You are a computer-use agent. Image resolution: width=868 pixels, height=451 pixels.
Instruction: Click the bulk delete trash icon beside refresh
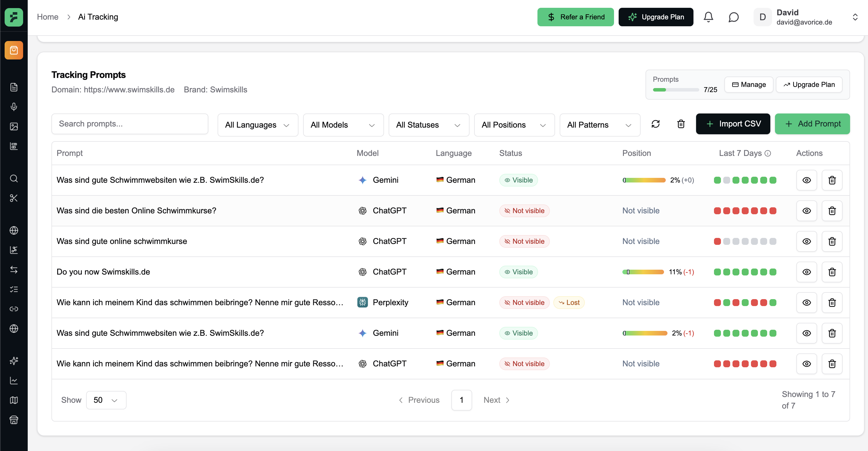coord(681,124)
